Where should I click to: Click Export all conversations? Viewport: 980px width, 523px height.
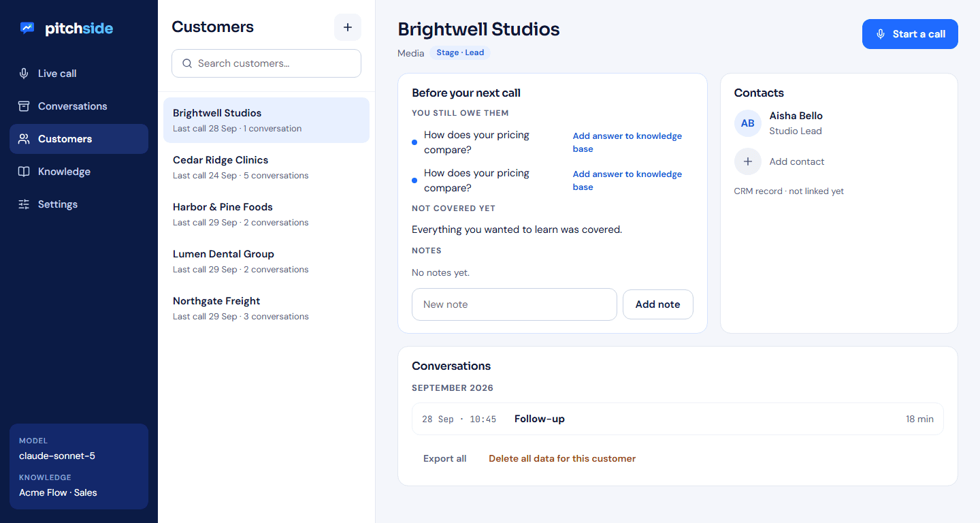click(445, 459)
